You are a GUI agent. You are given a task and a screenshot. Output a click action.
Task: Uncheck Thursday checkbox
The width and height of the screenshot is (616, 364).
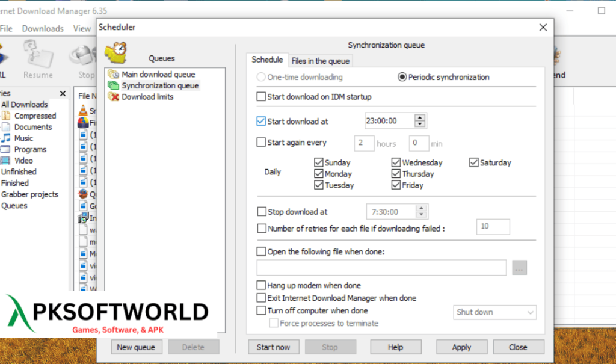[x=396, y=173]
